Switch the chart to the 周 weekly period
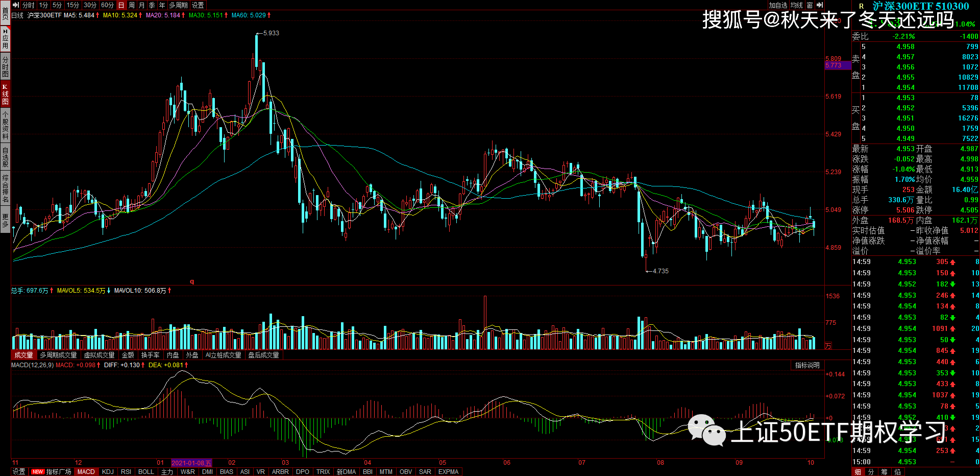Image resolution: width=980 pixels, height=476 pixels. [132, 5]
